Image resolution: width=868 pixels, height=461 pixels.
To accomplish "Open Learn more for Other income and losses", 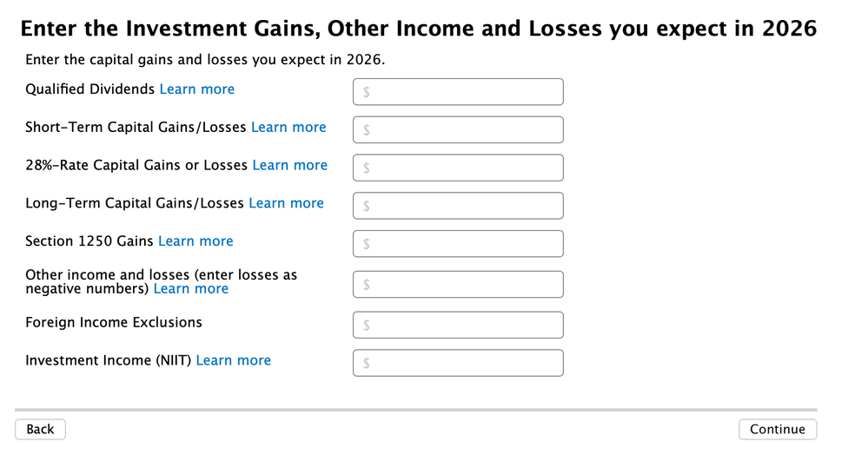I will (191, 289).
